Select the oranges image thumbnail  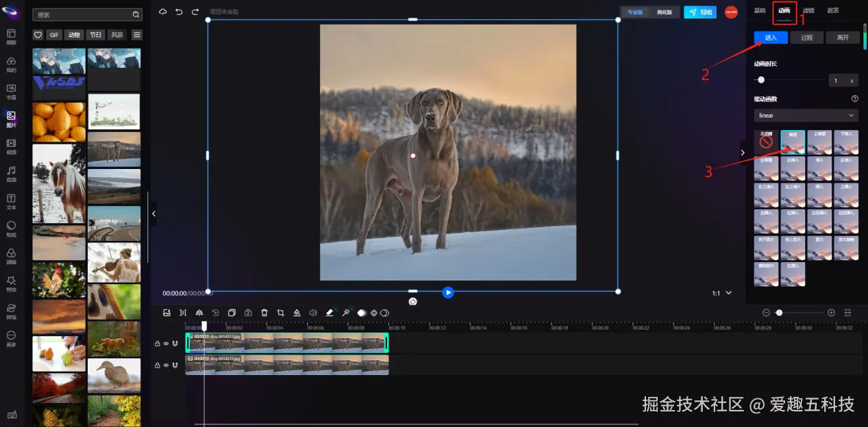pos(59,122)
